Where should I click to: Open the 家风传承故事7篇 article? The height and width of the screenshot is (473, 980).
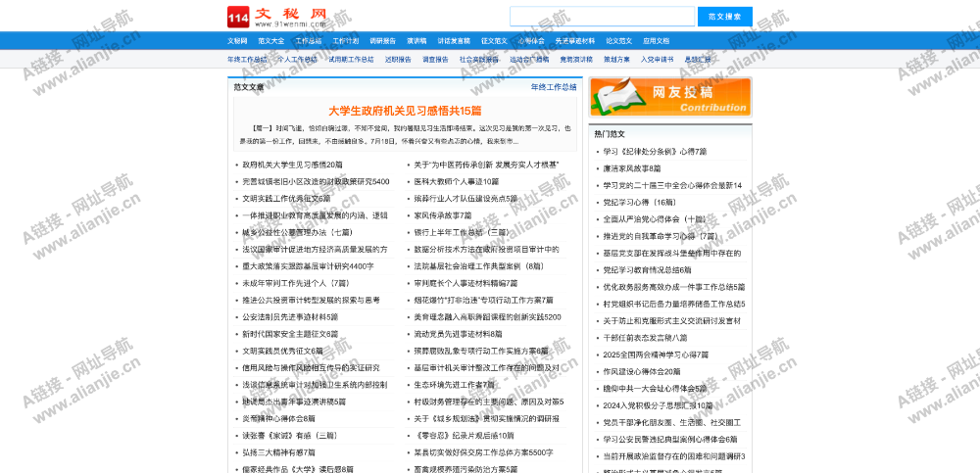(442, 215)
